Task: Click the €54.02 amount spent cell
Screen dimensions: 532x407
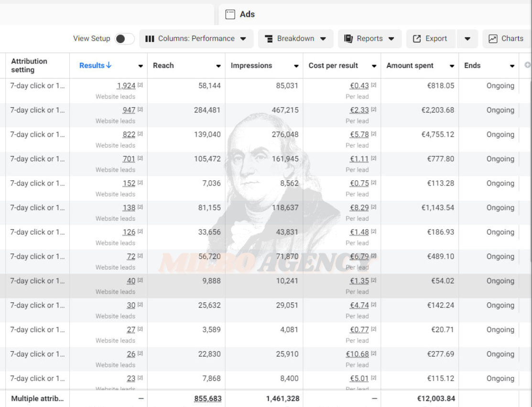Action: (443, 281)
